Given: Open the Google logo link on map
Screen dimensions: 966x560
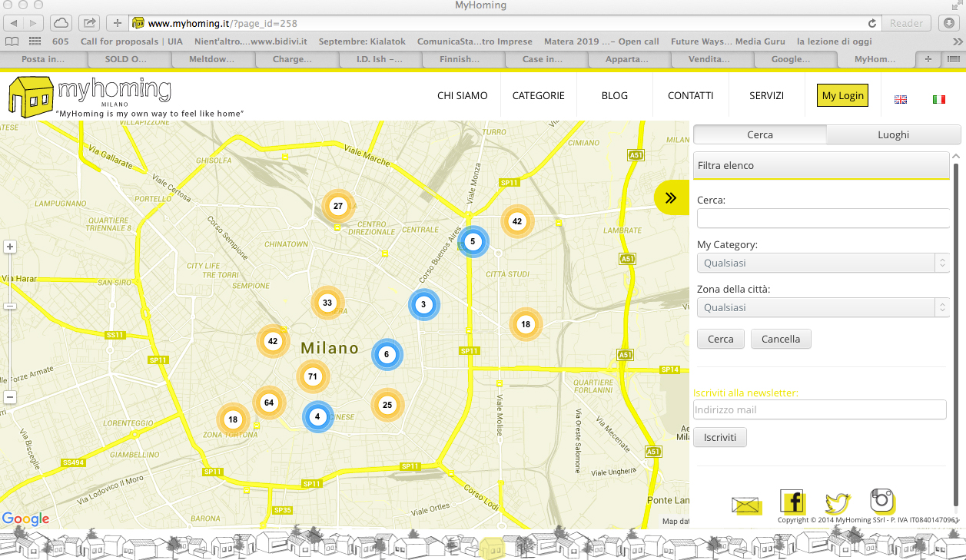Looking at the screenshot, I should point(25,519).
